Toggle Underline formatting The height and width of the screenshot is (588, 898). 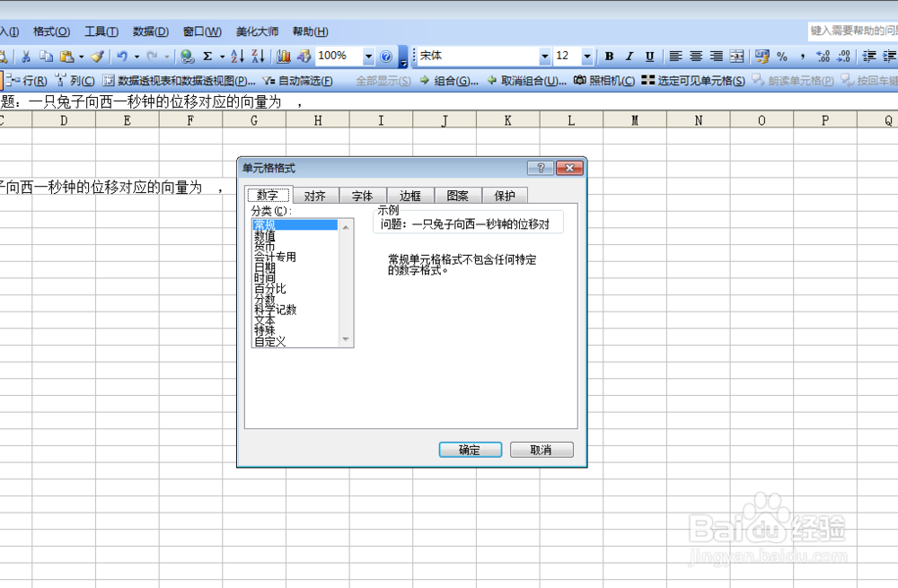pos(649,57)
